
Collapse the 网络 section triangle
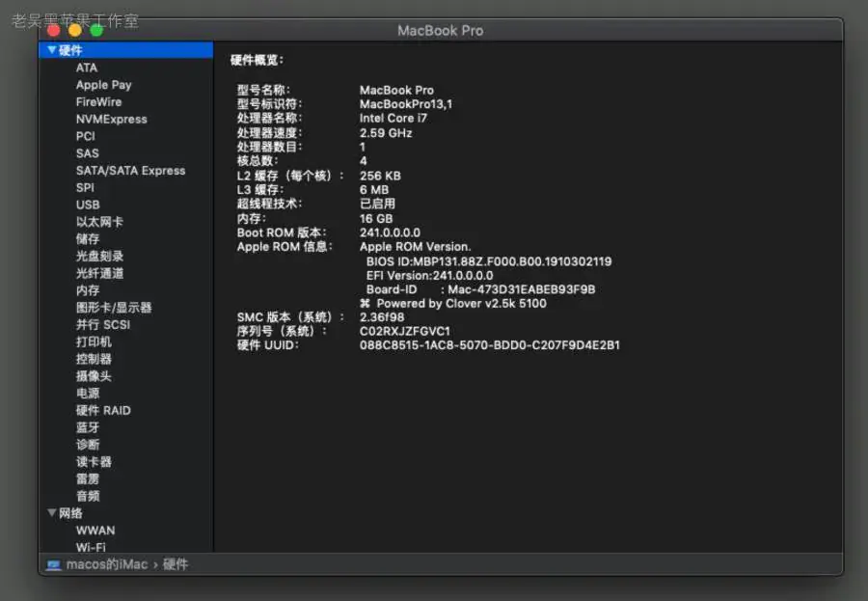pos(51,513)
